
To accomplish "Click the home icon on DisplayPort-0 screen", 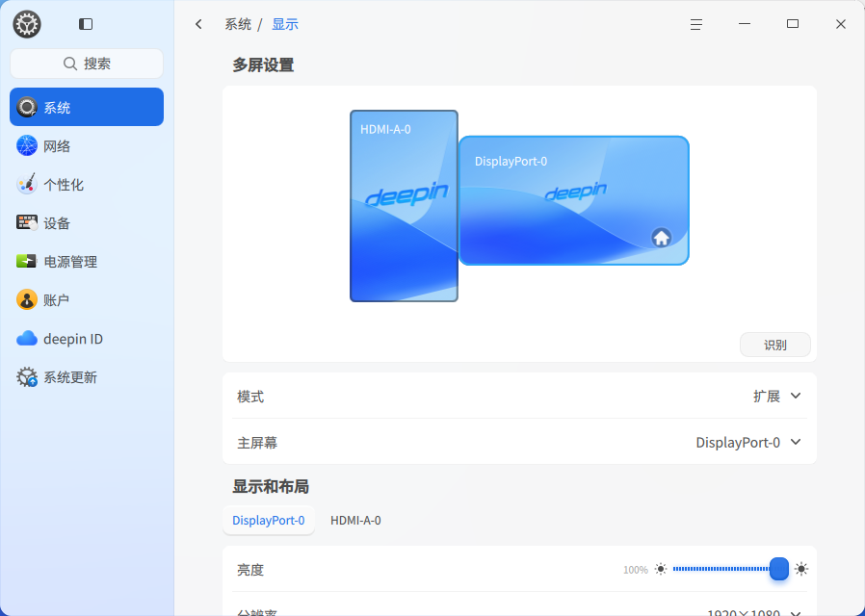I will pyautogui.click(x=662, y=238).
